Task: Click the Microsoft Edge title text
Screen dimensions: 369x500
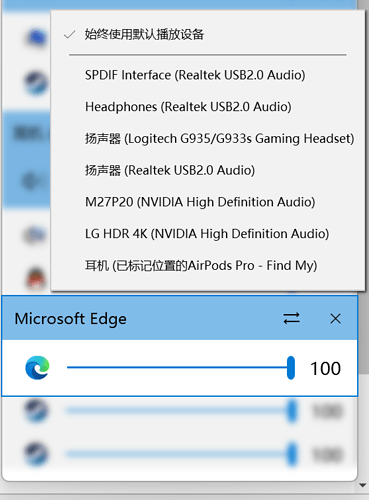Action: pyautogui.click(x=71, y=319)
